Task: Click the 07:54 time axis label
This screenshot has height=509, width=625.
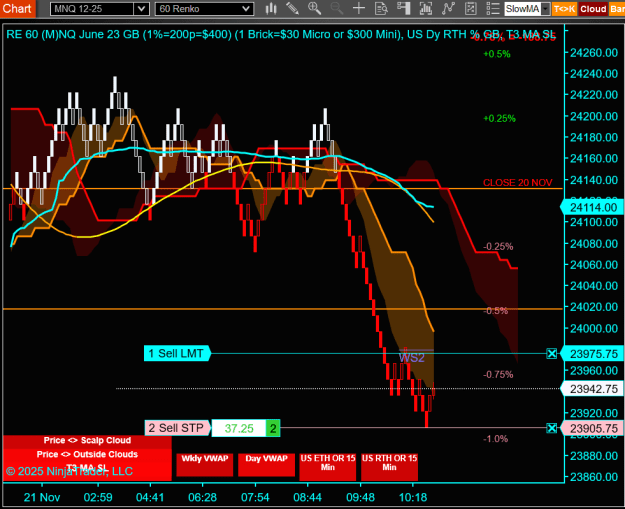Action: click(255, 497)
